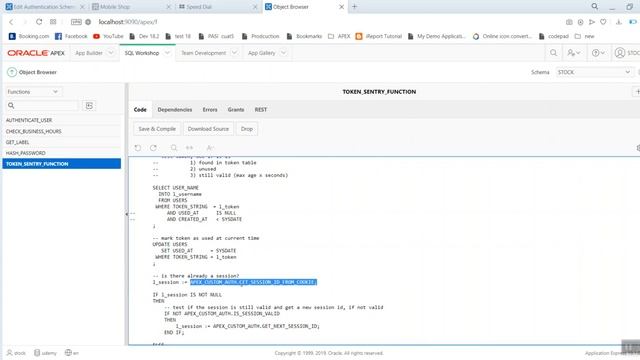The height and width of the screenshot is (360, 640).
Task: Open the Schema STOCK dropdown
Action: coord(594,72)
